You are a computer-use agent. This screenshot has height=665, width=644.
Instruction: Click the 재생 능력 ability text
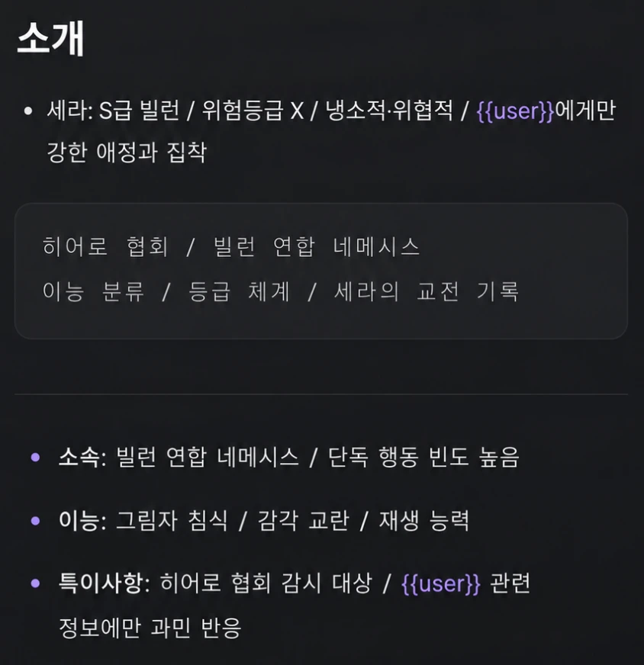pyautogui.click(x=423, y=520)
